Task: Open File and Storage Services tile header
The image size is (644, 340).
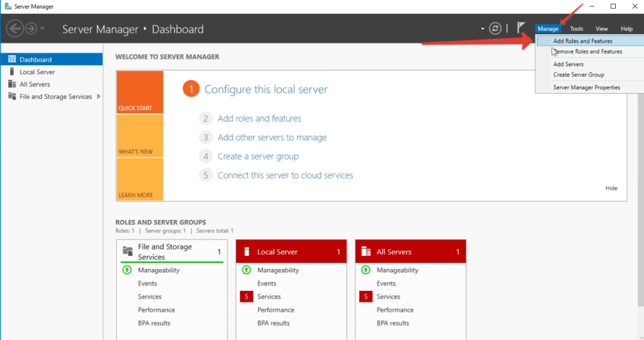Action: pyautogui.click(x=172, y=251)
